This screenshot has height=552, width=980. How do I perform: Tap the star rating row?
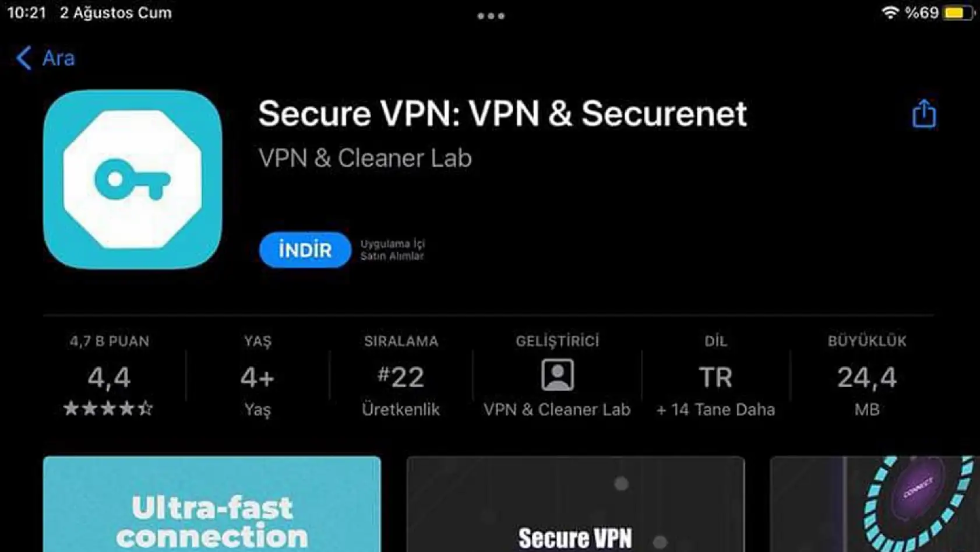click(108, 408)
